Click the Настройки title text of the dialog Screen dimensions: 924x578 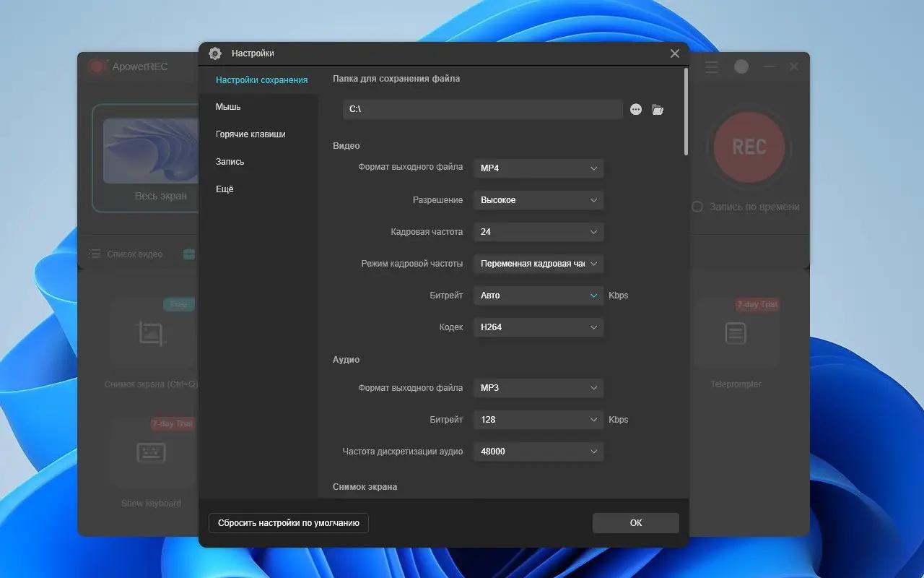pos(253,53)
